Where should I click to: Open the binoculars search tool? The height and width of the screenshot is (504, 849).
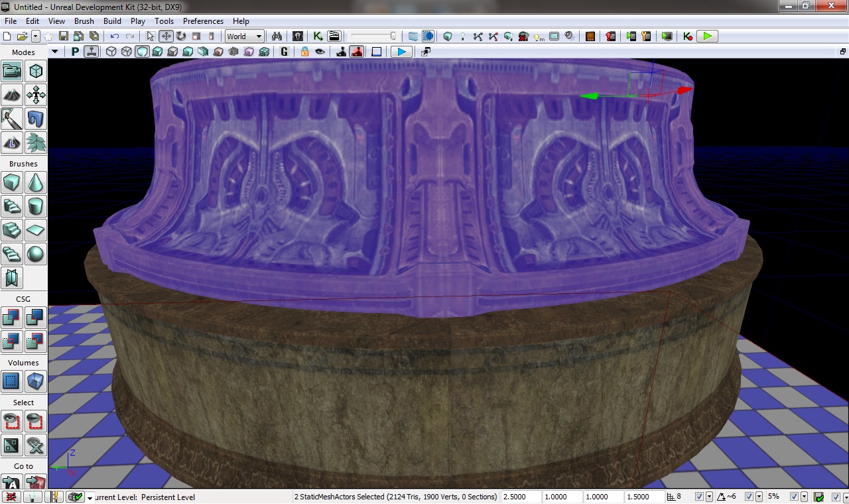277,36
